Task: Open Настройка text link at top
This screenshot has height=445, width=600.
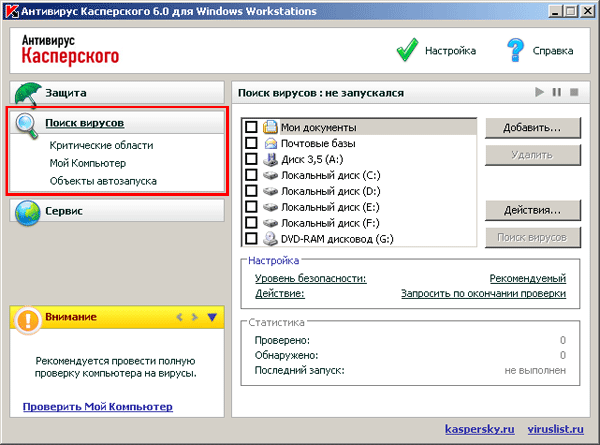Action: (450, 51)
